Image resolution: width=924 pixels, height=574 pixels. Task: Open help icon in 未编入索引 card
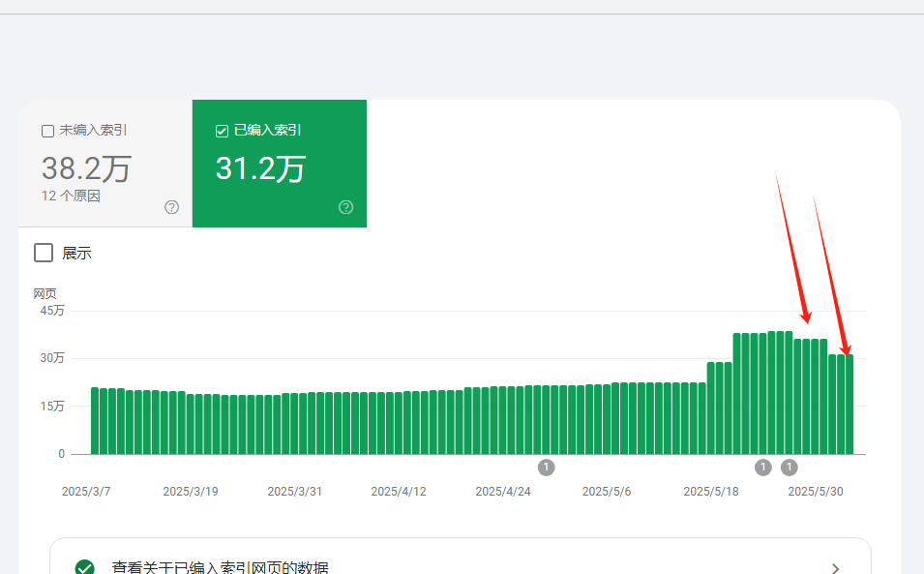(x=171, y=207)
